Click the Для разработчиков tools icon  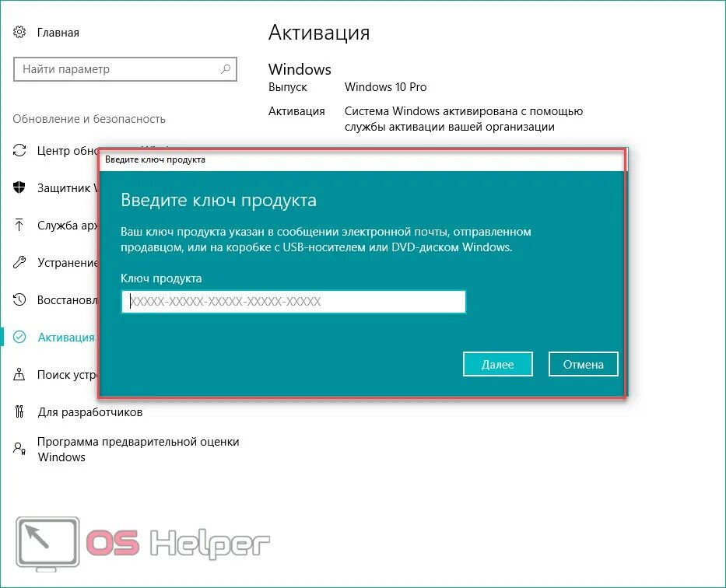click(x=19, y=411)
